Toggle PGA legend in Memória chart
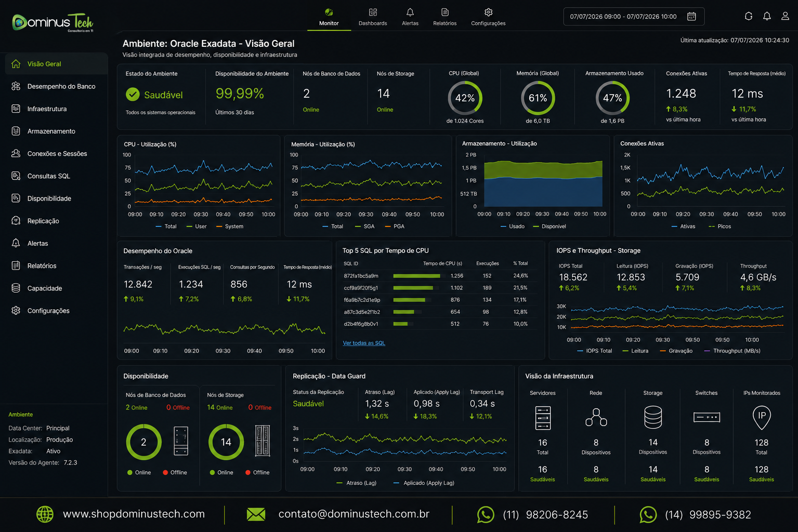 394,227
